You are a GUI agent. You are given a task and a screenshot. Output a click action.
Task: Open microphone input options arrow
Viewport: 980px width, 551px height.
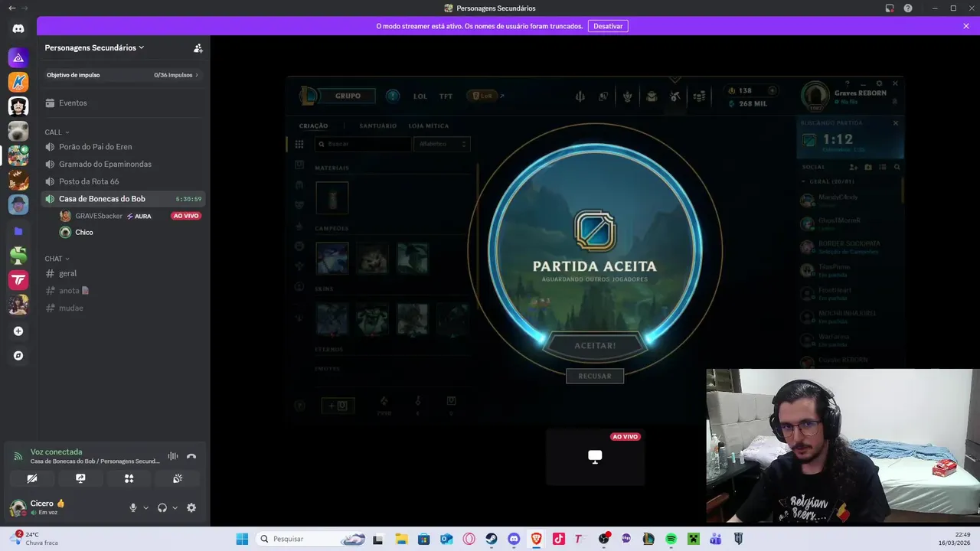pyautogui.click(x=145, y=507)
